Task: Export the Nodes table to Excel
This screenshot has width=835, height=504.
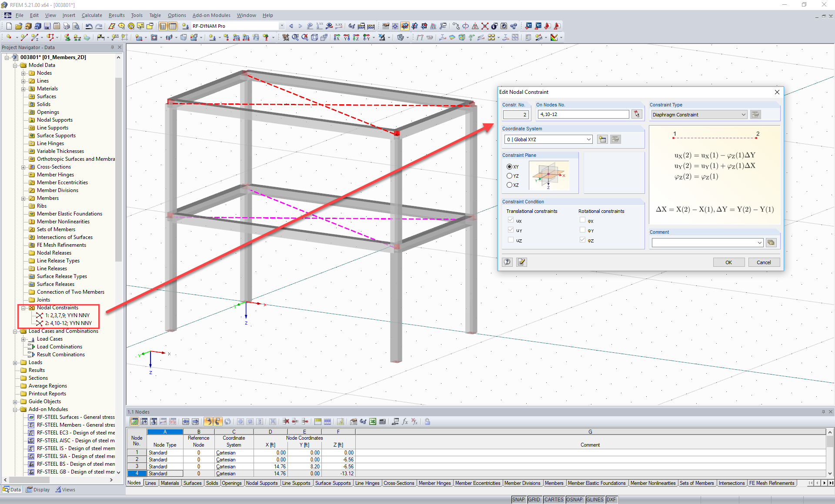Action: tap(372, 421)
